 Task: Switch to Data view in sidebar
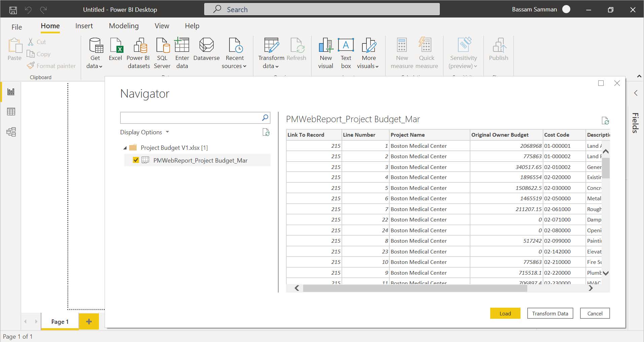[11, 111]
